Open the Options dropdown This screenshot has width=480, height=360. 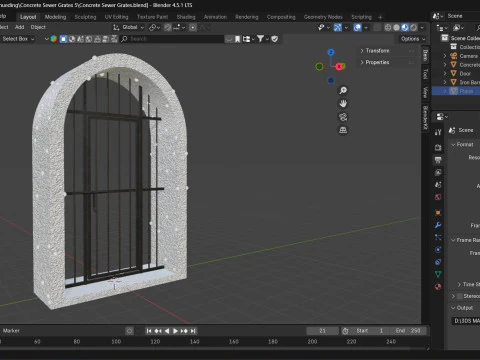pyautogui.click(x=413, y=39)
